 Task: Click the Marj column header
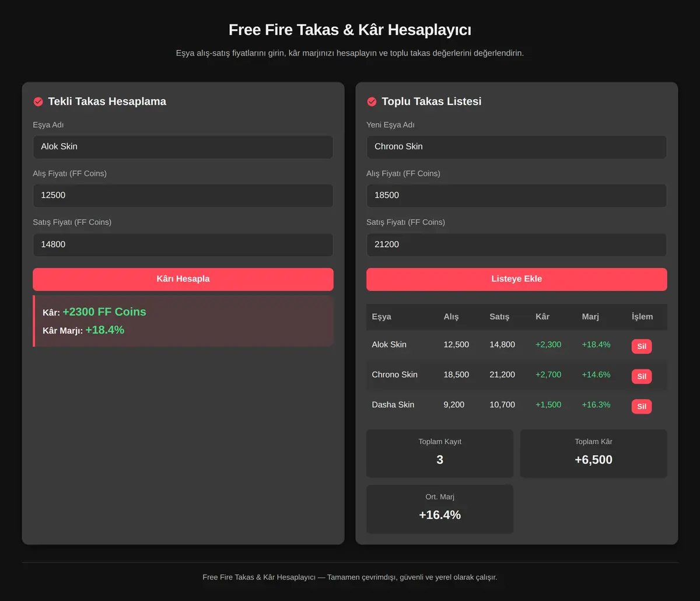point(590,317)
